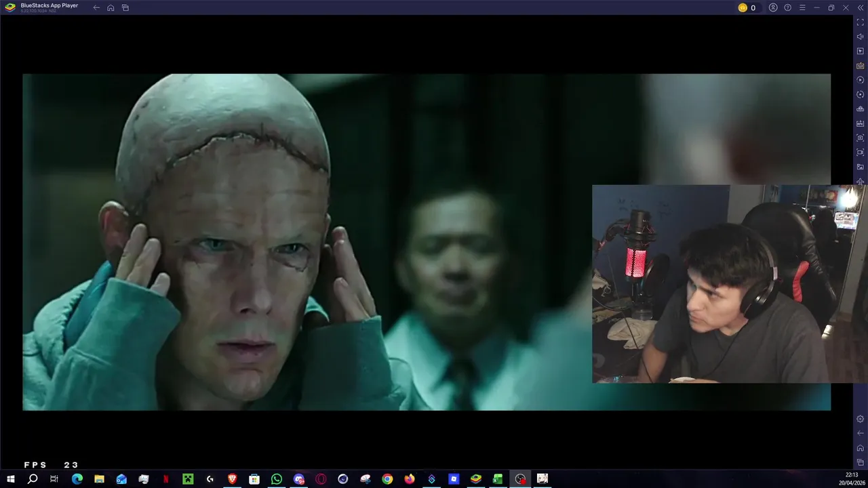
Task: Open Task View on the taskbar
Action: click(x=54, y=479)
